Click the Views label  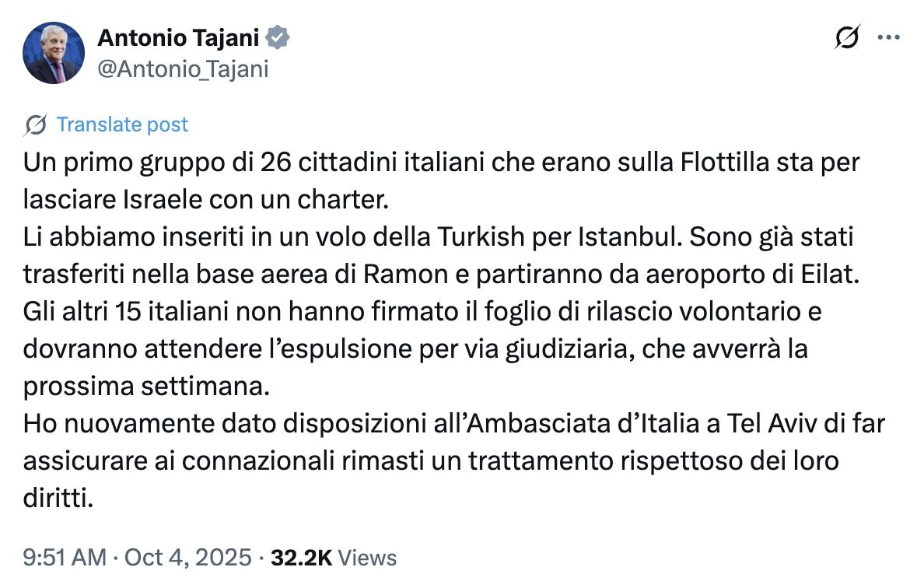tap(368, 558)
